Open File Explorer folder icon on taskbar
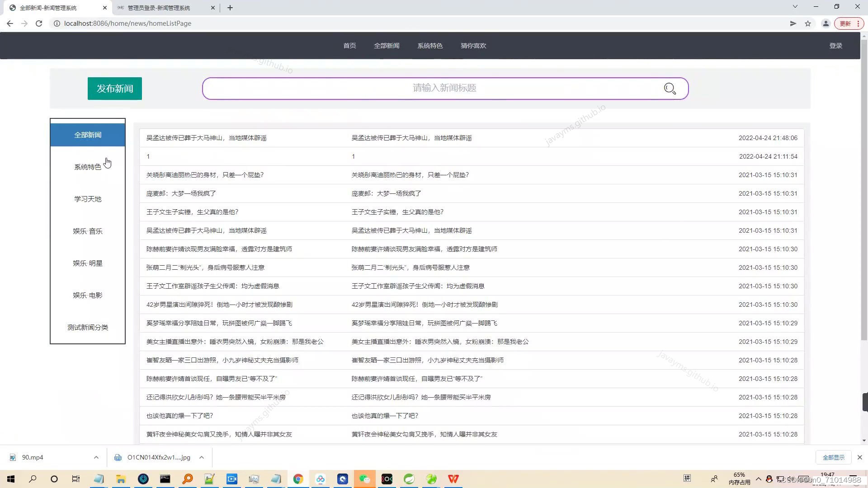 121,479
